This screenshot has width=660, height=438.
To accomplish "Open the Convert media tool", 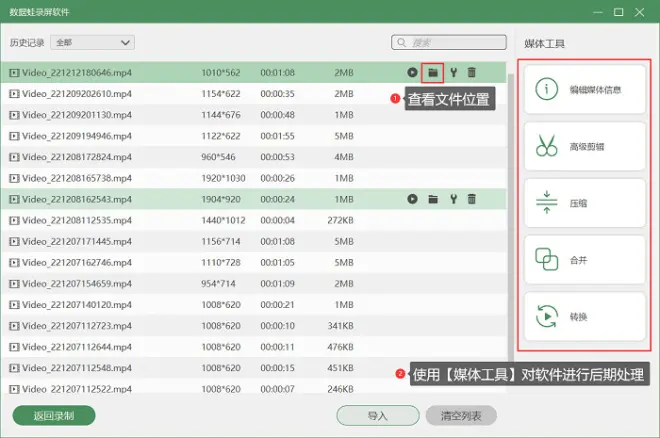I will coord(585,315).
